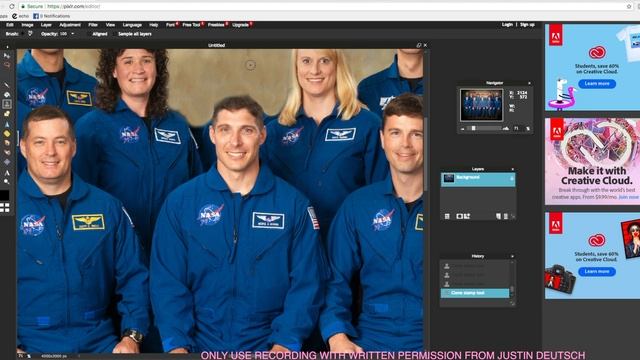Open layer styles in Layers panel
The width and height of the screenshot is (640, 360).
coord(467,216)
